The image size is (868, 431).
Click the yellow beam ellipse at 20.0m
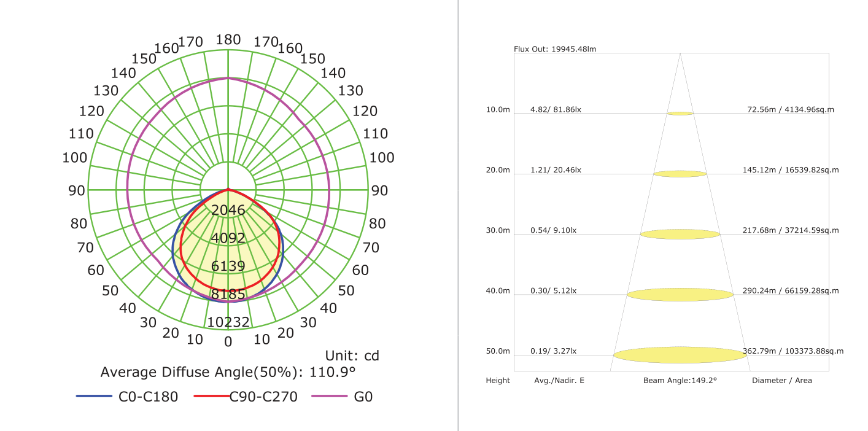pyautogui.click(x=680, y=174)
